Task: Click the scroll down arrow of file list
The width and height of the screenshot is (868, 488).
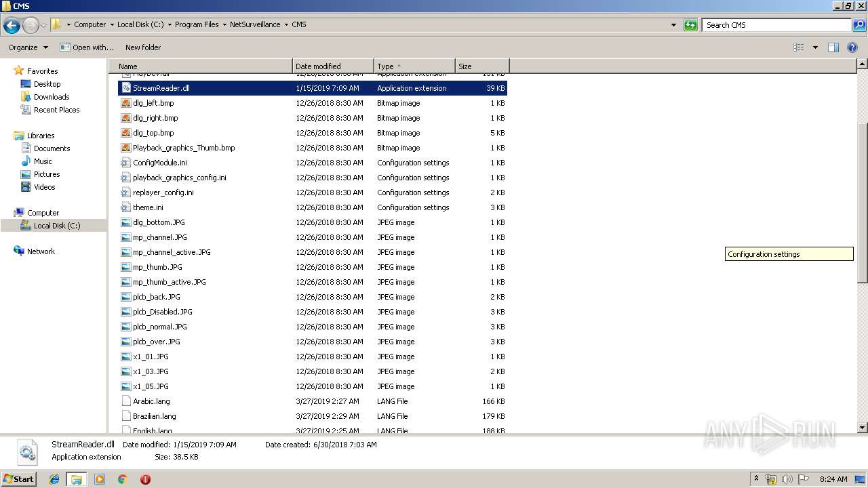Action: (x=862, y=428)
